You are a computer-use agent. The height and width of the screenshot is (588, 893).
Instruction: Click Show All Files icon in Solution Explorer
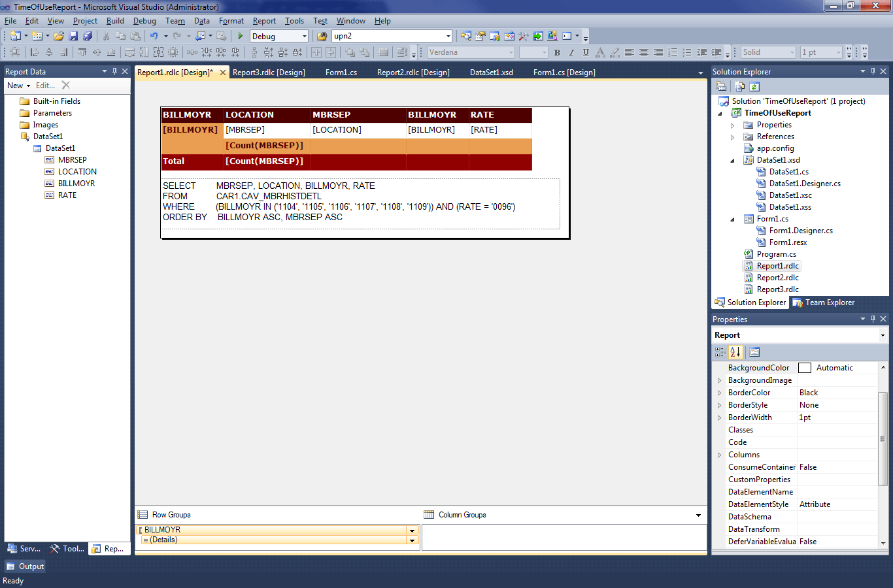739,86
